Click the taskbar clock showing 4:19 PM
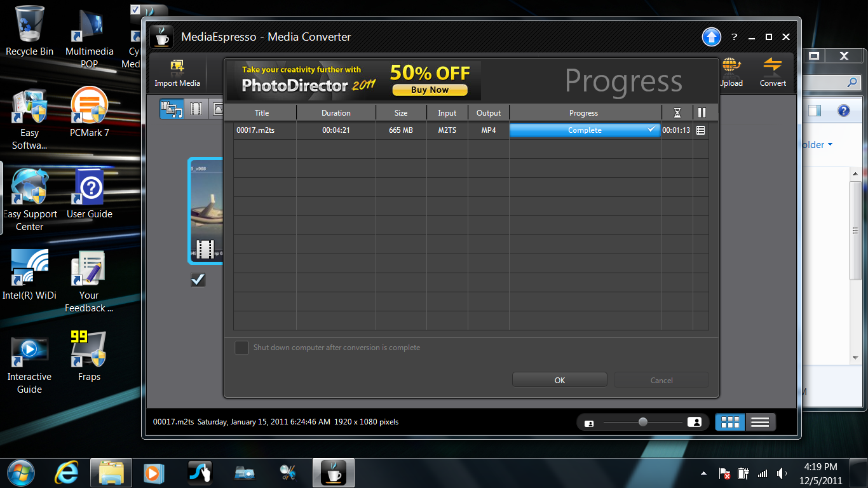The width and height of the screenshot is (868, 488). 820,473
